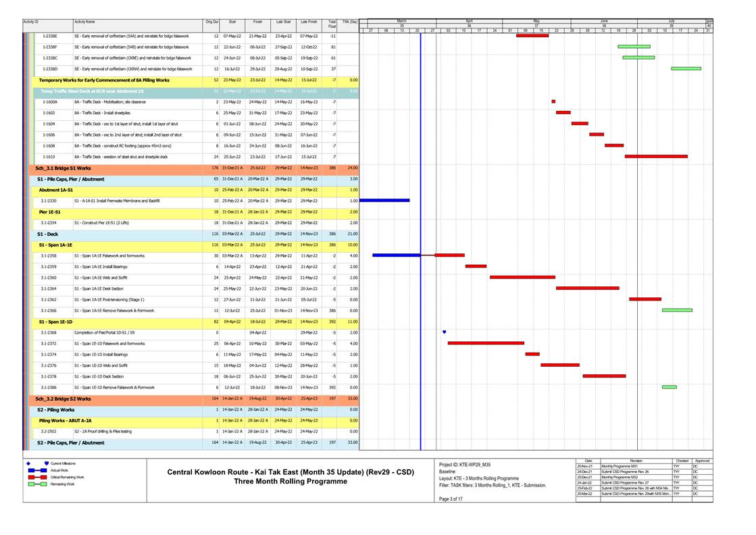This screenshot has width=756, height=535.
Task: Click the Start date cell of activity 3.1-2372
Action: pos(232,343)
